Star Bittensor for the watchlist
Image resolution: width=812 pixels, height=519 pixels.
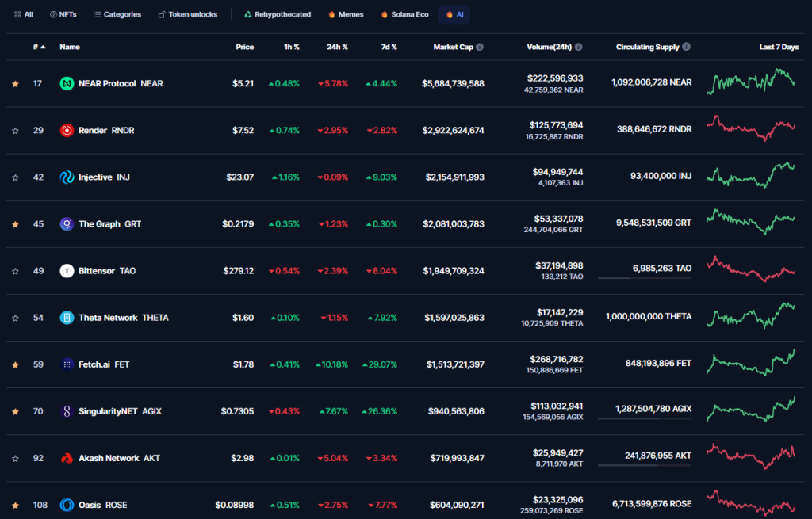pyautogui.click(x=16, y=271)
